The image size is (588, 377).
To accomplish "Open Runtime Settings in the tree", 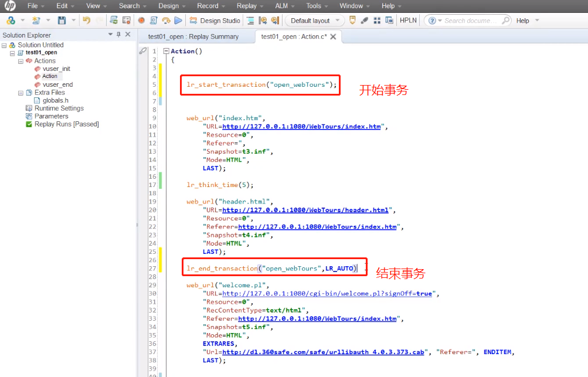I will pyautogui.click(x=59, y=108).
